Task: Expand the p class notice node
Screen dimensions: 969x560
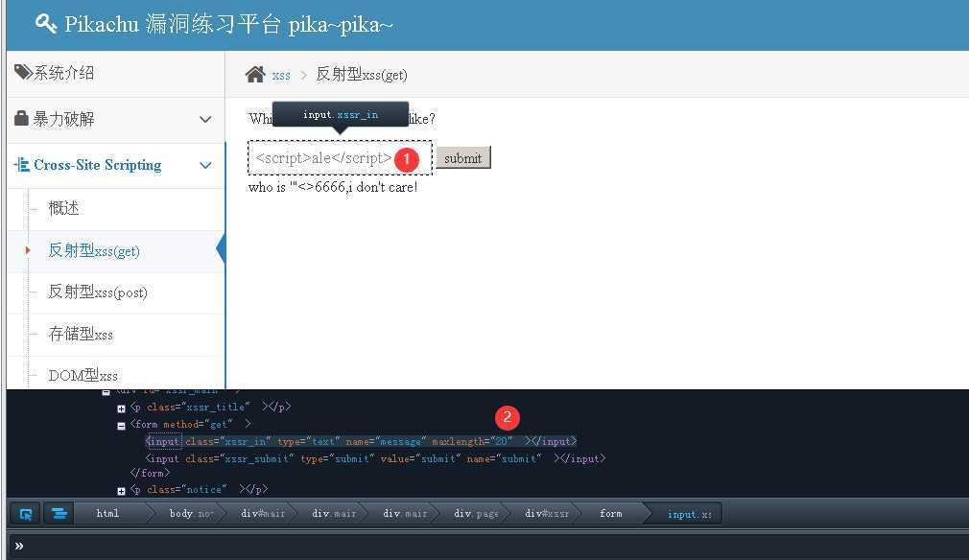Action: point(121,491)
